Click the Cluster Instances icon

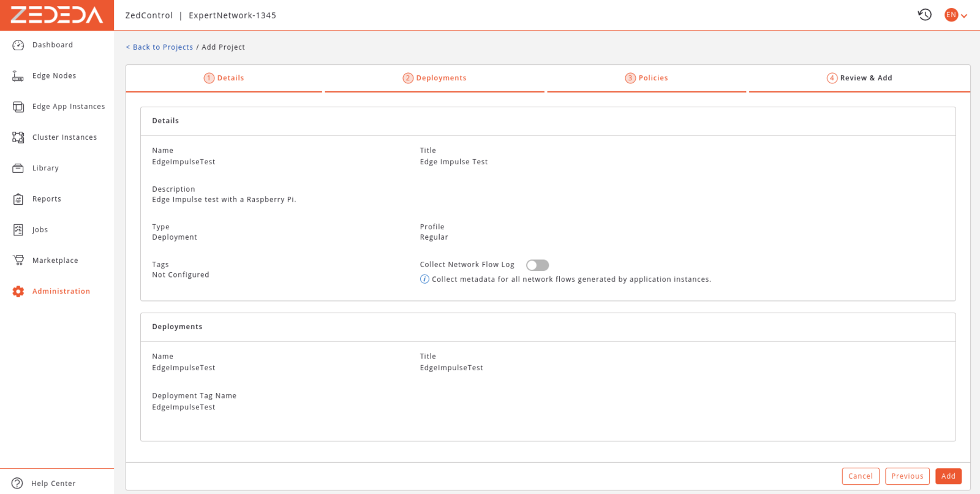point(18,137)
